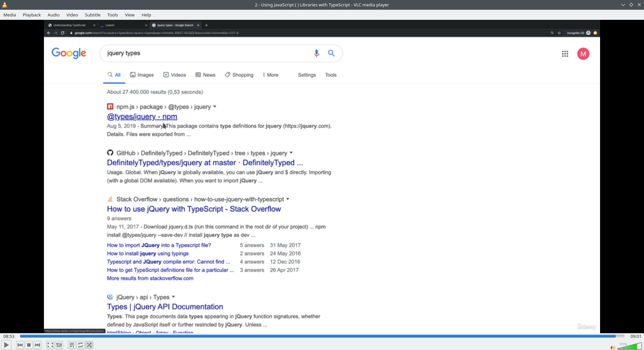Expand the More search options
The height and width of the screenshot is (350, 644).
click(271, 75)
